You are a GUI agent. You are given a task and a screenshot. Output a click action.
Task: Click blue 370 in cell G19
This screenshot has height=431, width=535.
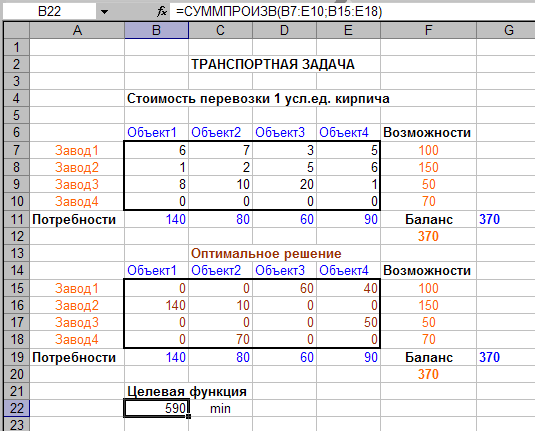click(x=490, y=357)
